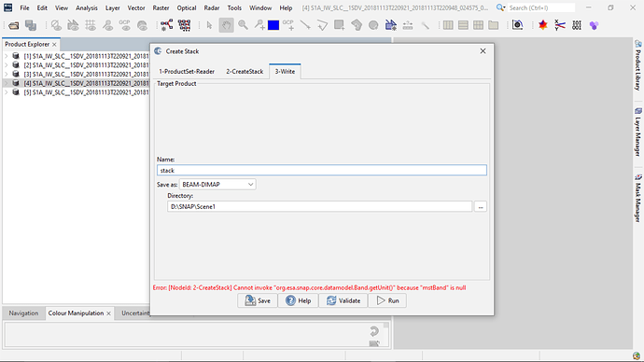
Task: Click the binary 101 001 toolbar icon
Action: [x=577, y=25]
